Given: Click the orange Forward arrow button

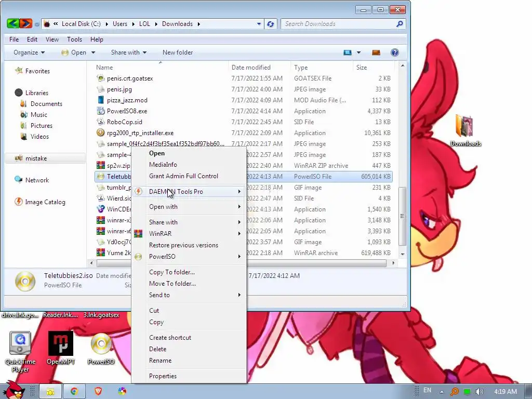Looking at the screenshot, I should [26, 23].
